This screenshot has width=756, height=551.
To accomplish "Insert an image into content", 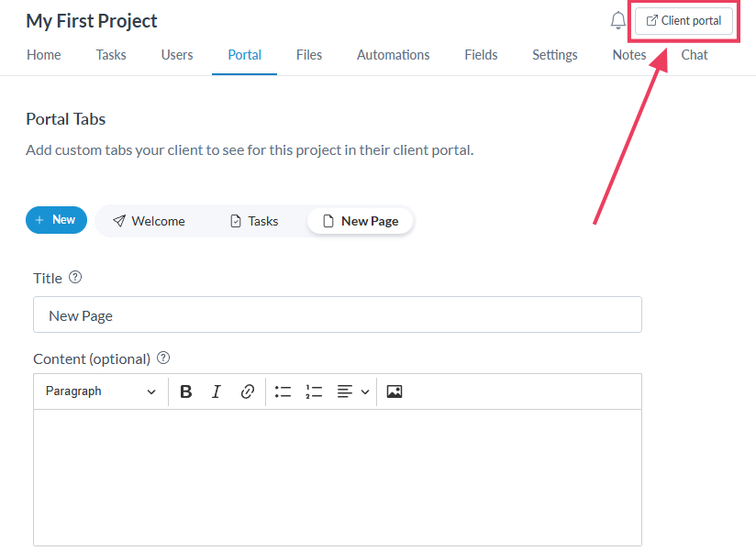I will [395, 391].
